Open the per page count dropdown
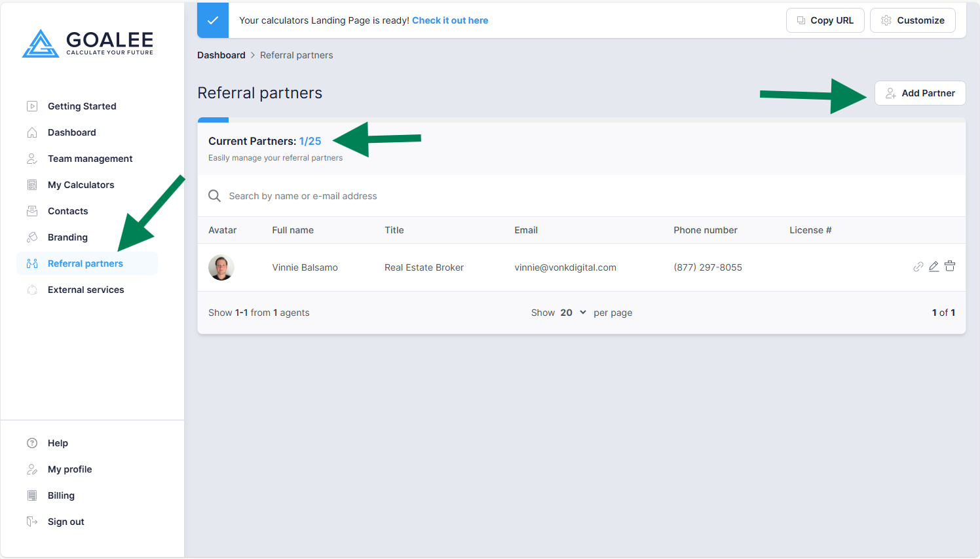 (573, 313)
